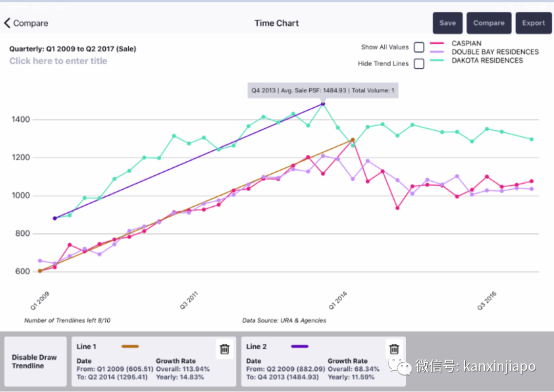This screenshot has height=392, width=554.
Task: Click the orange Line 1 color swatch
Action: (x=130, y=347)
